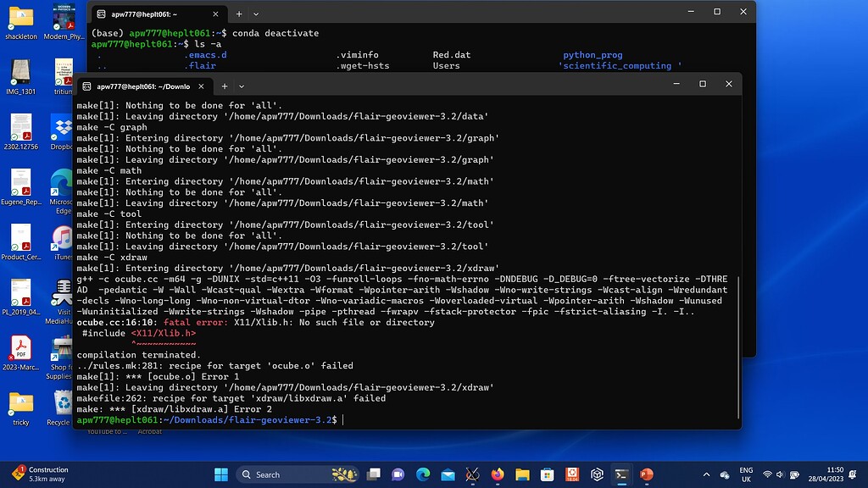
Task: Mute the system volume in the tray
Action: tap(781, 474)
